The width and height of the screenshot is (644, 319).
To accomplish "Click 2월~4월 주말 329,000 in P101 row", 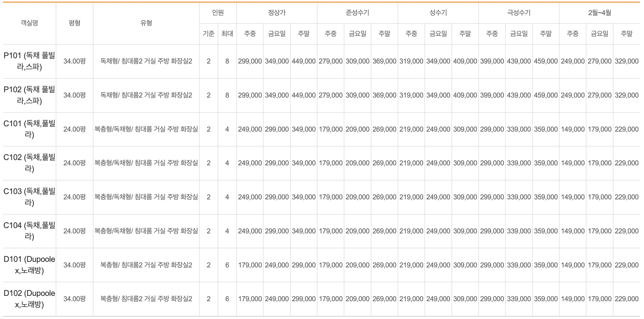I will (626, 61).
